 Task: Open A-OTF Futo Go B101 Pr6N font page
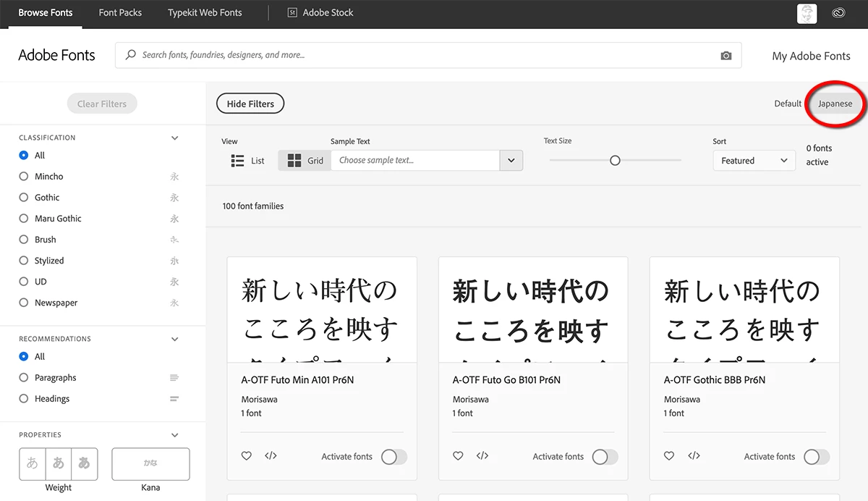(506, 379)
